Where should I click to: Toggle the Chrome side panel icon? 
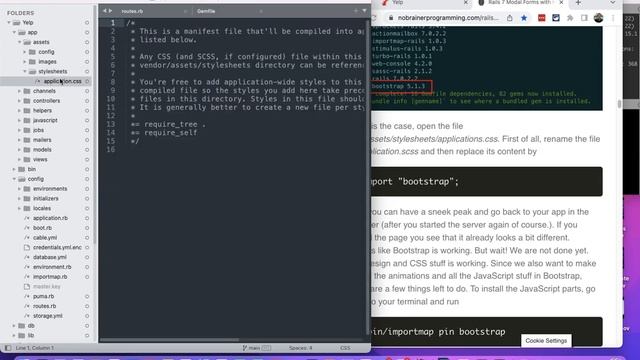584,18
